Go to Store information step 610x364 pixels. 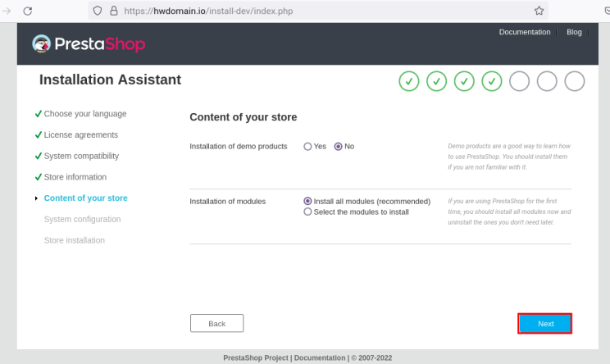point(75,177)
